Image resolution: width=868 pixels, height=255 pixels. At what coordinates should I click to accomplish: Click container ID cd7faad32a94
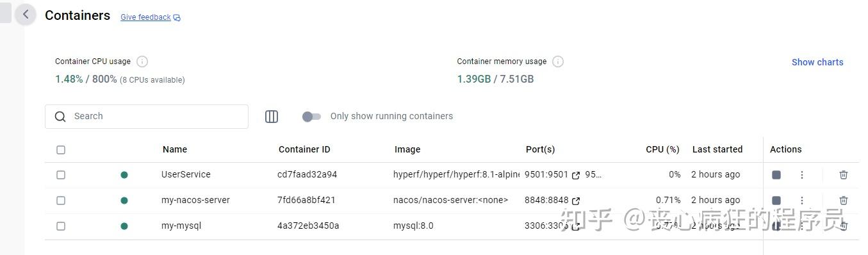(307, 174)
